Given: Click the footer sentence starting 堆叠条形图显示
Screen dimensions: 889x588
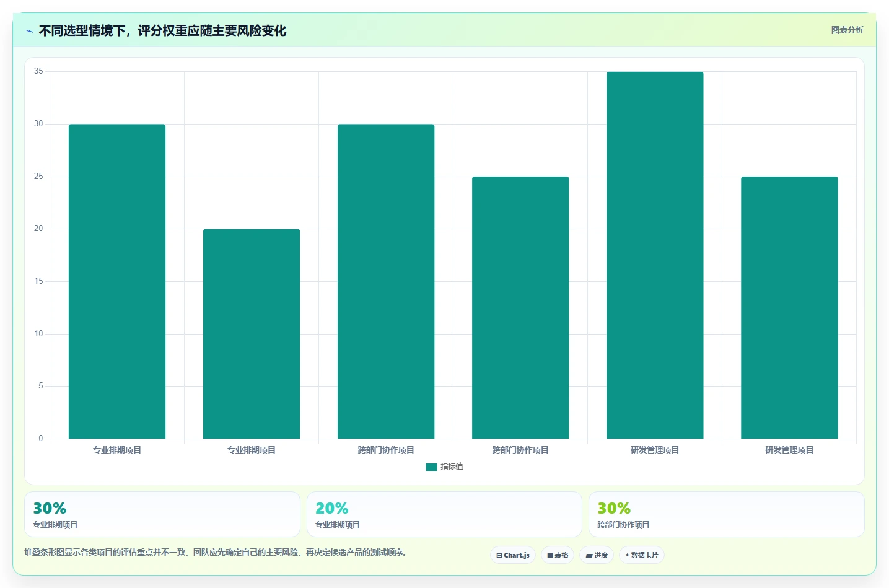Looking at the screenshot, I should [216, 552].
